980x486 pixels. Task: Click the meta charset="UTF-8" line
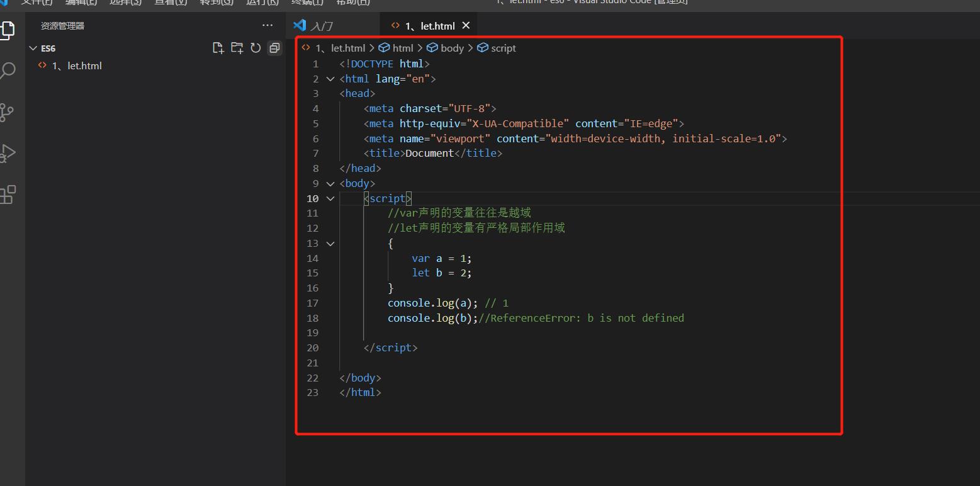[430, 108]
